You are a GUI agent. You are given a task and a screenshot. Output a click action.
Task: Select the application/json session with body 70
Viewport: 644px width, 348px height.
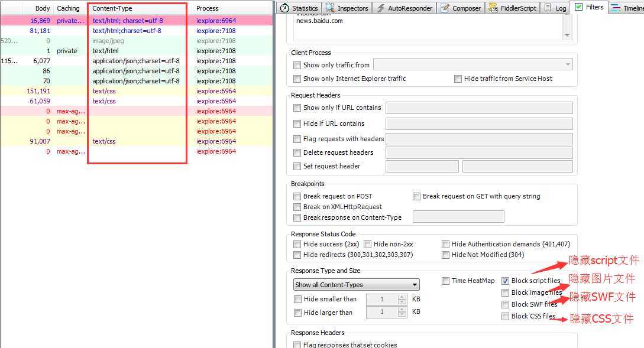click(136, 81)
